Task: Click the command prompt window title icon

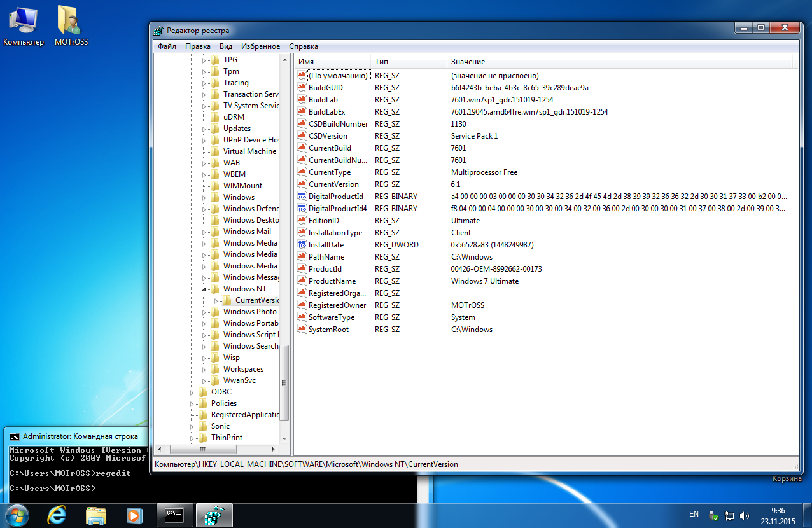Action: pos(15,436)
